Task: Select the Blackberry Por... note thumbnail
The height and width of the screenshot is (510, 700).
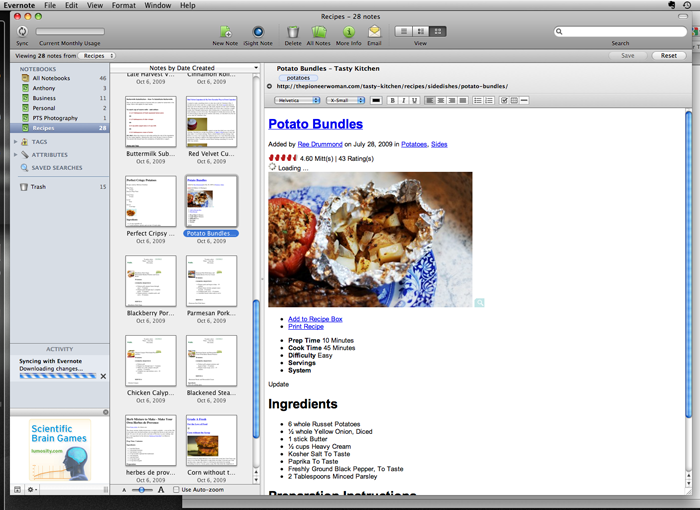Action: pyautogui.click(x=151, y=281)
